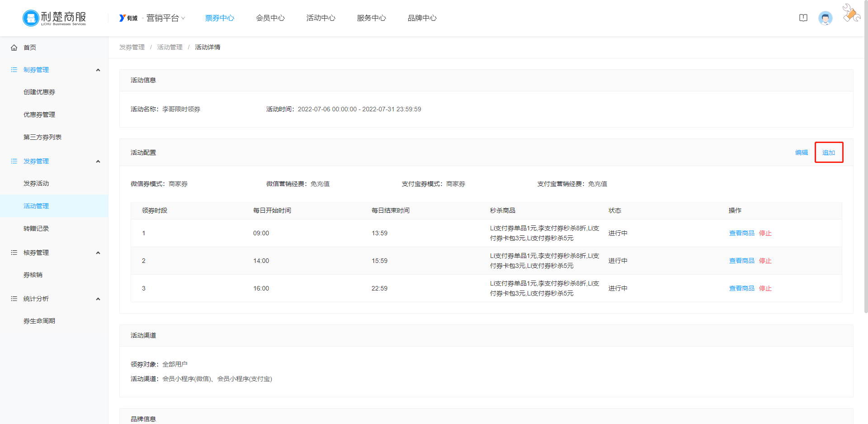
Task: Click the list icon beside 核券管理
Action: 14,252
